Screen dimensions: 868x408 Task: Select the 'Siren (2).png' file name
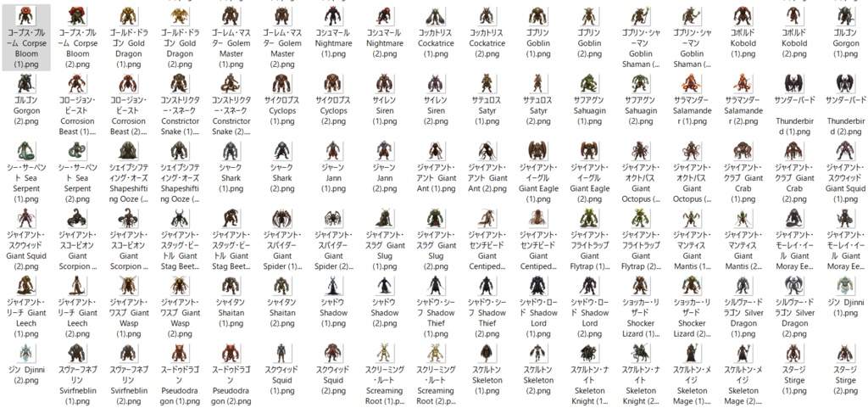pyautogui.click(x=436, y=111)
